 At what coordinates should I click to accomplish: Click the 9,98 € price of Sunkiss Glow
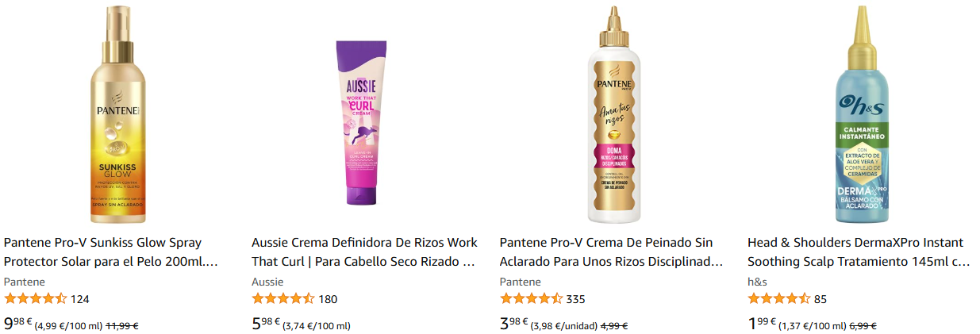click(x=18, y=323)
